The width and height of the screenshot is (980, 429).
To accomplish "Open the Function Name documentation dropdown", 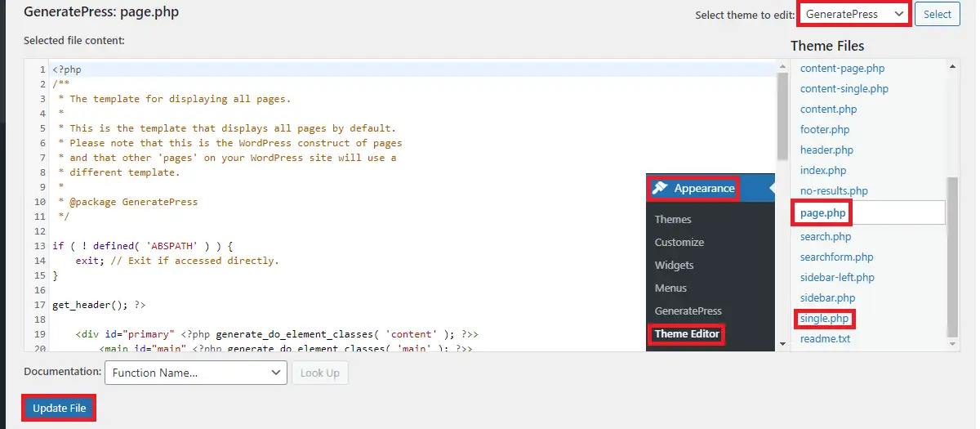I will point(196,373).
